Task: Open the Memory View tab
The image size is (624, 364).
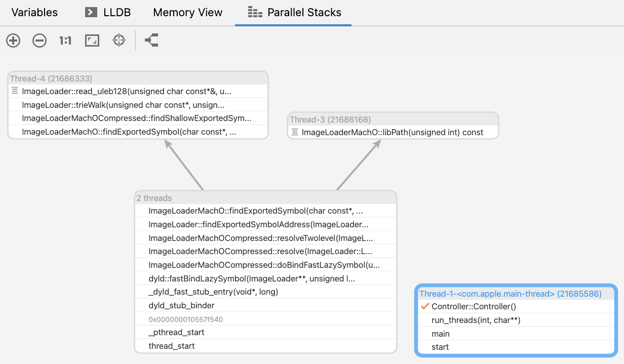Action: pyautogui.click(x=187, y=12)
